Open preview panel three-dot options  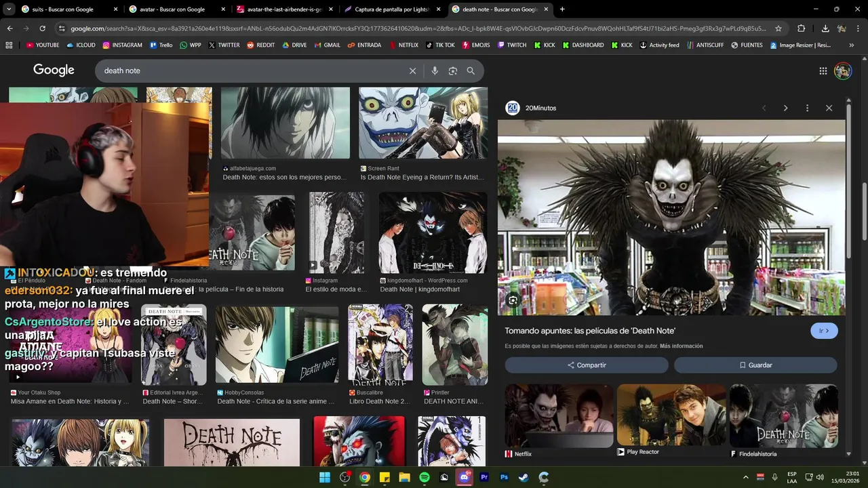[807, 108]
